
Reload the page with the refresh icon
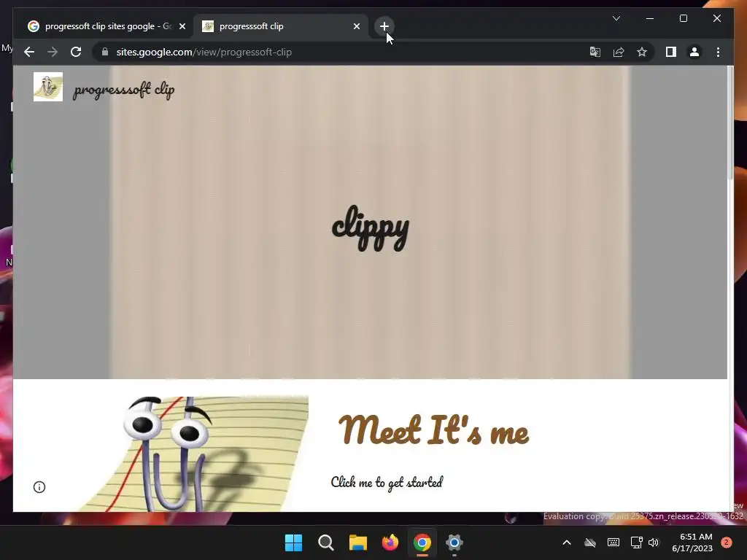(76, 52)
